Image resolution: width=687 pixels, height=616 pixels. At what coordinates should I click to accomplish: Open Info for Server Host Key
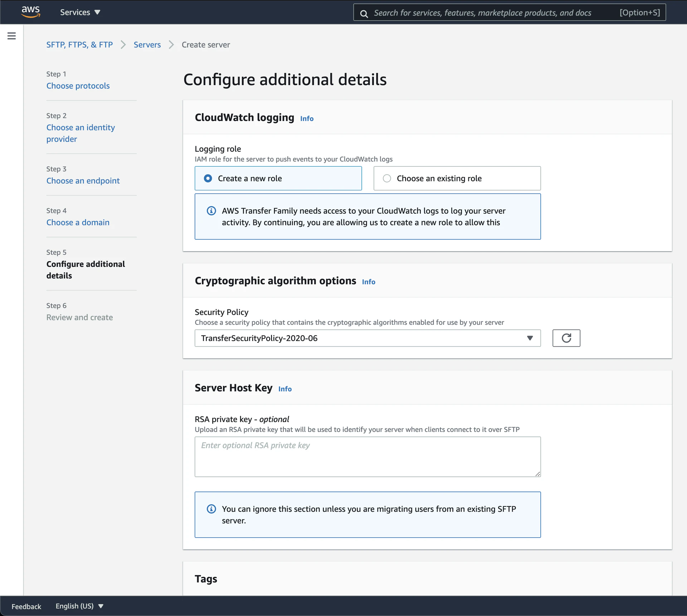pyautogui.click(x=285, y=389)
